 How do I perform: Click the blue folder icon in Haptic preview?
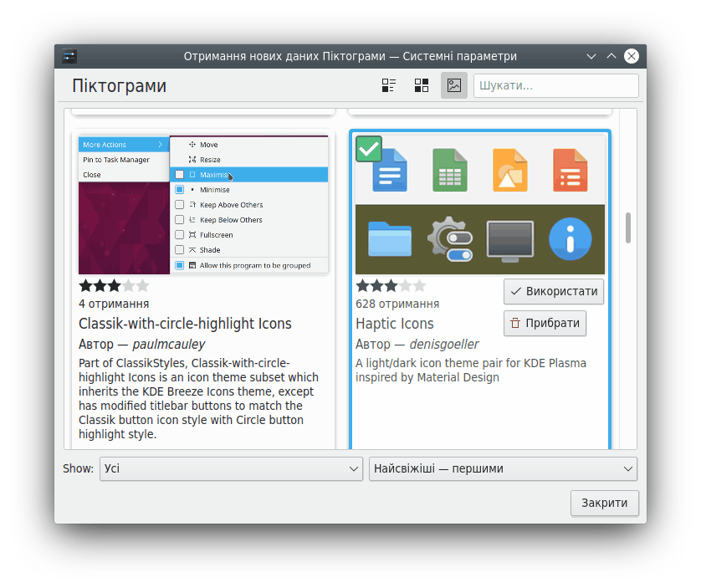pos(389,239)
